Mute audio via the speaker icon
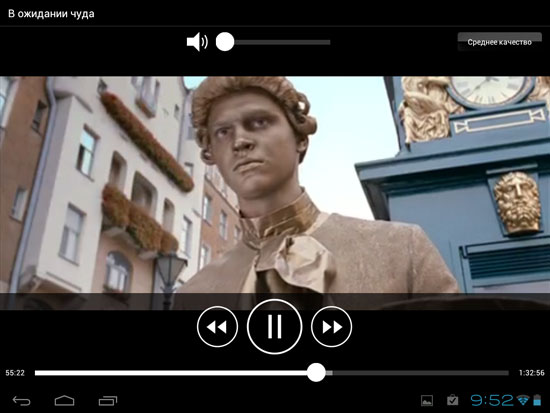Image resolution: width=550 pixels, height=413 pixels. (197, 42)
